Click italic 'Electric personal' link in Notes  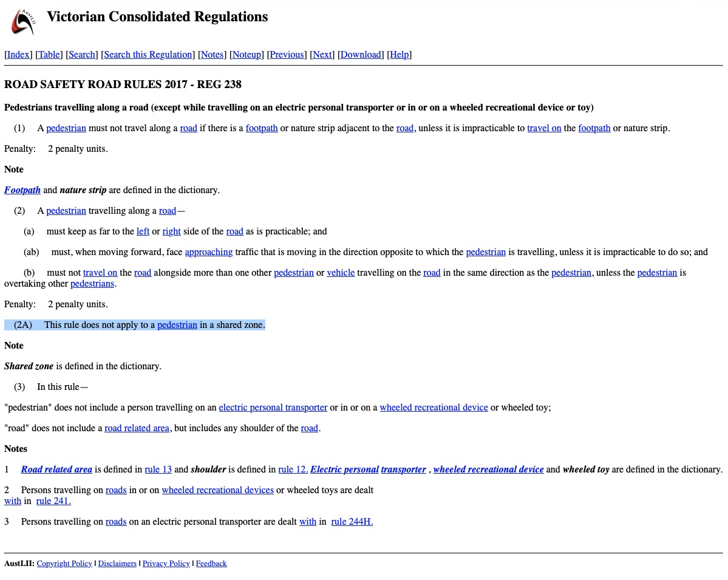pos(344,469)
